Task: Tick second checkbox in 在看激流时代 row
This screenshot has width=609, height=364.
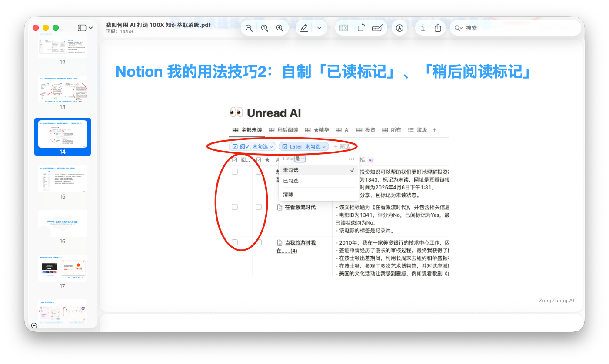Action: (x=259, y=207)
